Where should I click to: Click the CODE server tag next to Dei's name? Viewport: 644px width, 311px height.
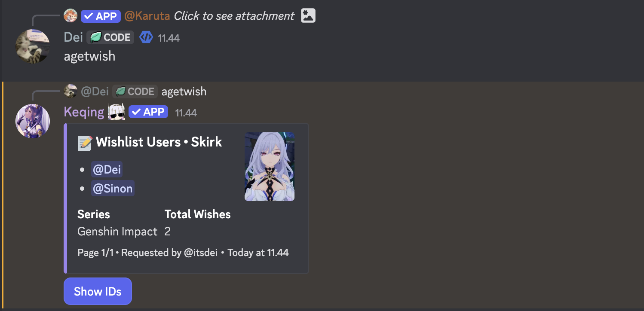click(x=110, y=38)
